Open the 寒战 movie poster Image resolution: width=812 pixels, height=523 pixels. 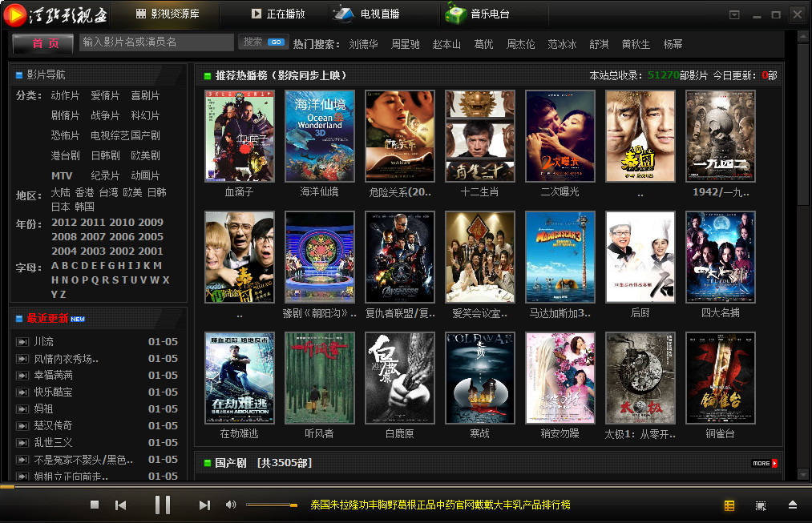pyautogui.click(x=480, y=378)
